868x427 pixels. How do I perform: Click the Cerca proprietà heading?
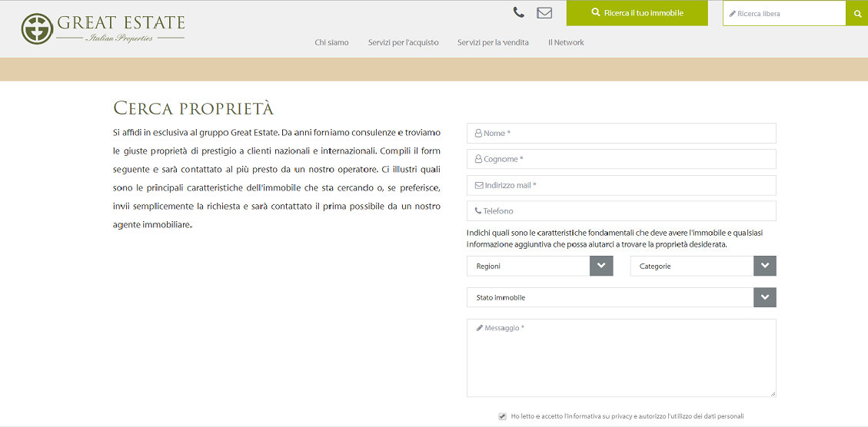(x=193, y=108)
